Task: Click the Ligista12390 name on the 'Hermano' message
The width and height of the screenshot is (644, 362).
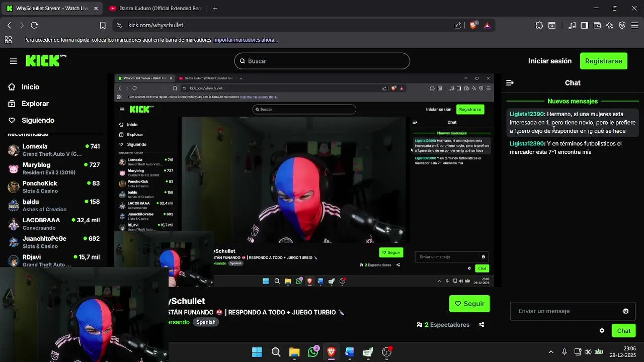Action: point(527,114)
